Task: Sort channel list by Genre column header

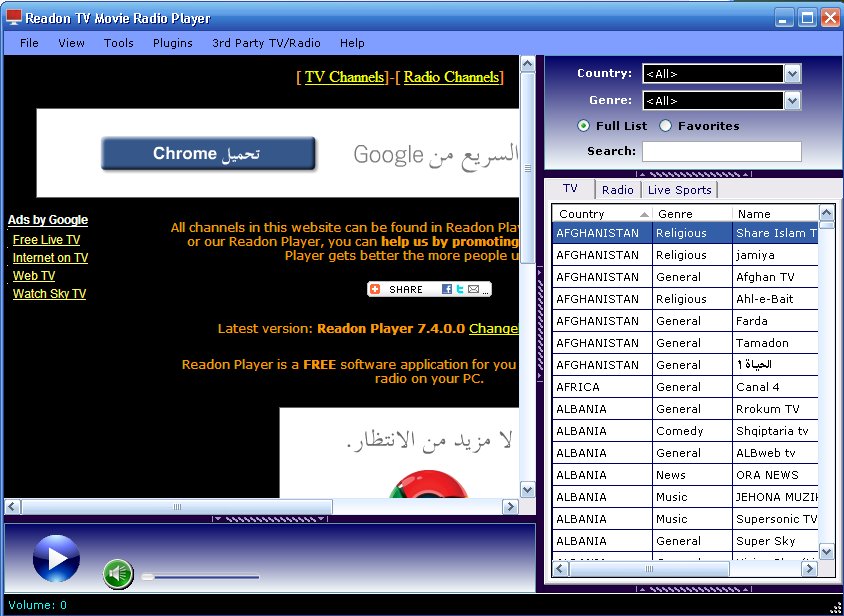Action: tap(692, 214)
